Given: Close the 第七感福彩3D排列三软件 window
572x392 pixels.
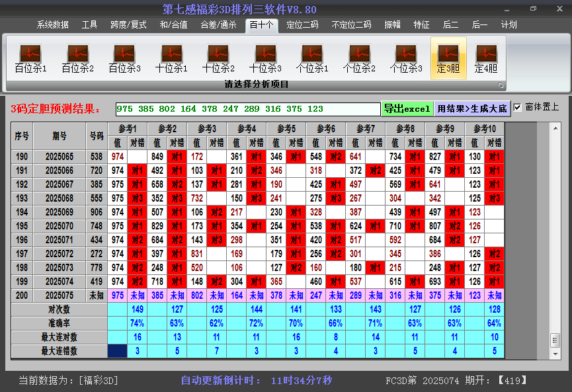Looking at the screenshot, I should pyautogui.click(x=559, y=9).
